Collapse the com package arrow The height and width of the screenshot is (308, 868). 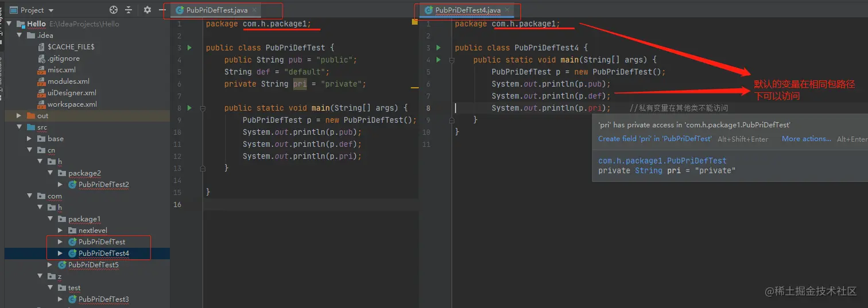pyautogui.click(x=30, y=196)
